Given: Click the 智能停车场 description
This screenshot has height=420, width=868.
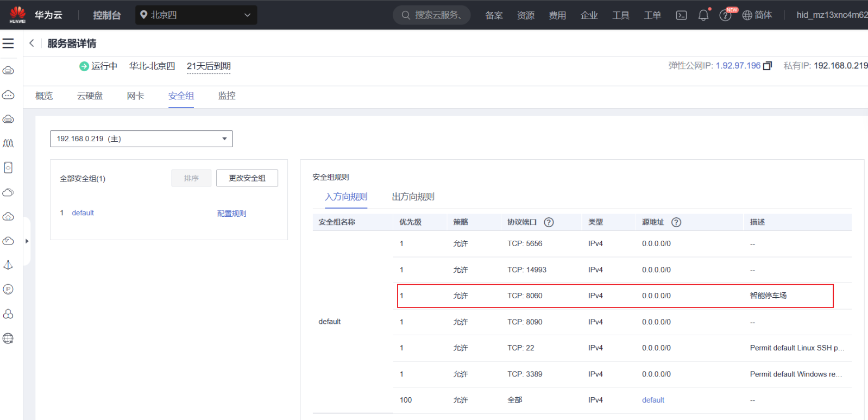Looking at the screenshot, I should 768,296.
